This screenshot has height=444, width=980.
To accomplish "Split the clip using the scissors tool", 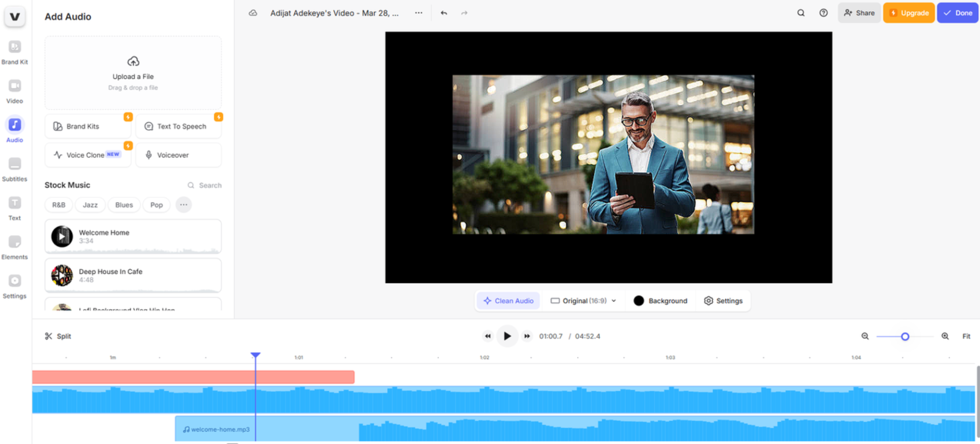I will pyautogui.click(x=57, y=336).
